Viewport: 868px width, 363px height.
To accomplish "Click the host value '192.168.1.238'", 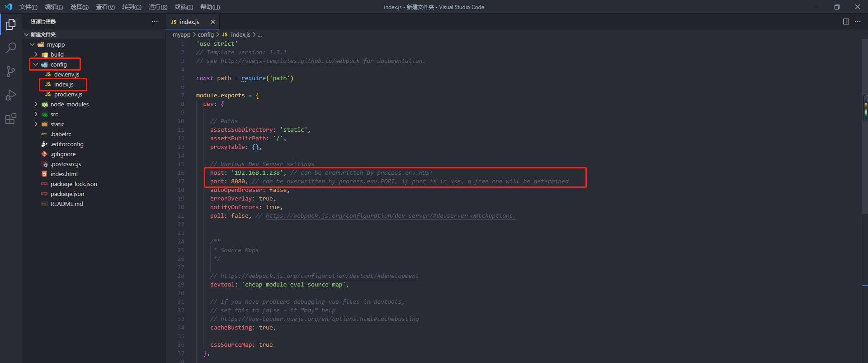I will coord(257,172).
